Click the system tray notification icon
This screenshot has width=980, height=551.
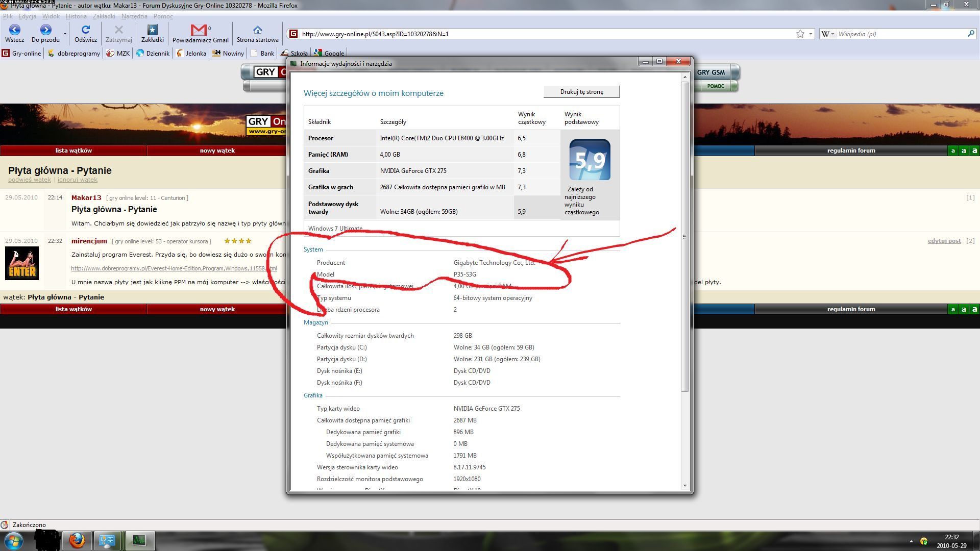pos(924,541)
